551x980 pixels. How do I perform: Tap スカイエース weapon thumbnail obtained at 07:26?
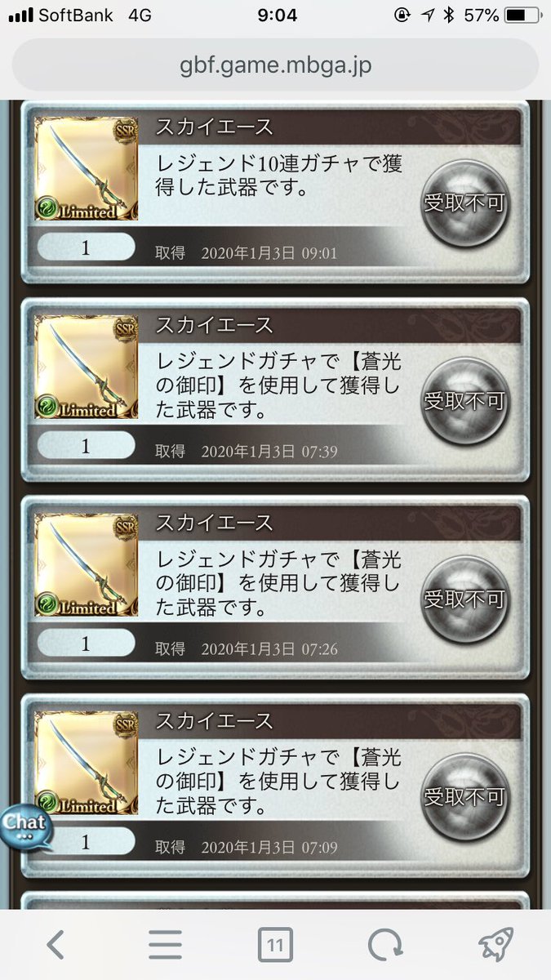(87, 565)
